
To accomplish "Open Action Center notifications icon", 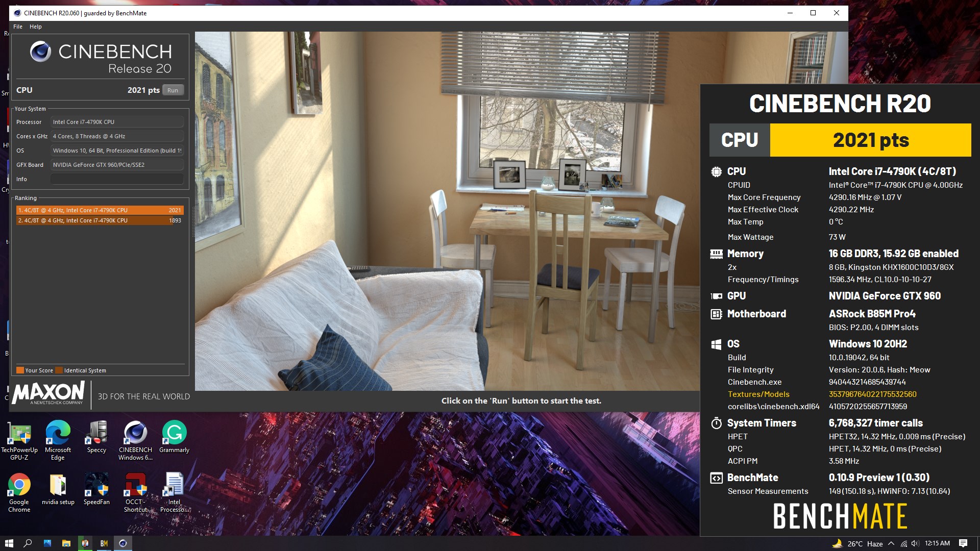I will [963, 543].
